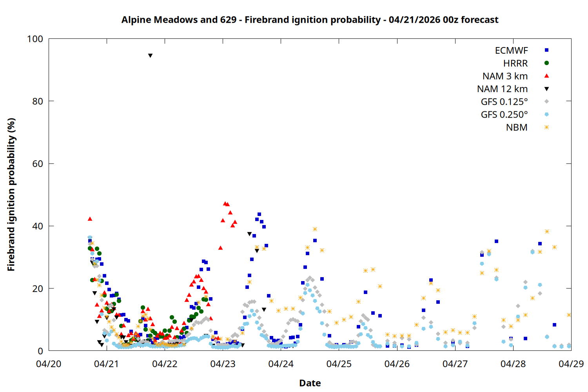Select the HRRR legend label
Viewport: 588px width, 392px height.
point(515,64)
